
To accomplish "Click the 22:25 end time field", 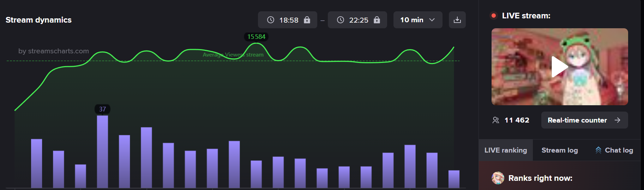I will click(x=357, y=20).
